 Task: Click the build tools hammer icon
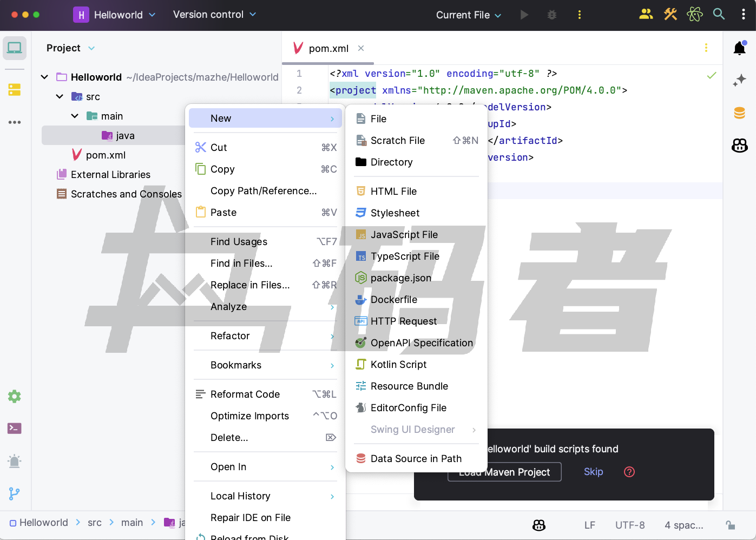670,15
